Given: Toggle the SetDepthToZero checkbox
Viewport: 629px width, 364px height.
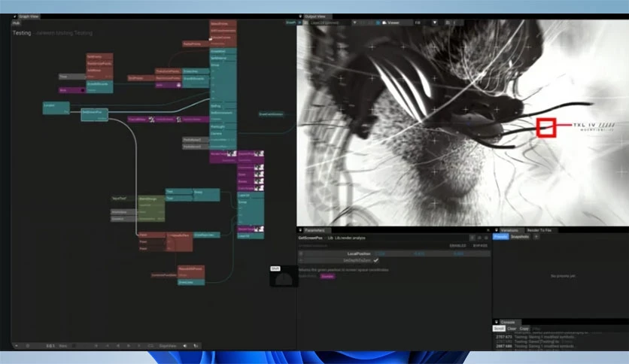Looking at the screenshot, I should pos(376,260).
